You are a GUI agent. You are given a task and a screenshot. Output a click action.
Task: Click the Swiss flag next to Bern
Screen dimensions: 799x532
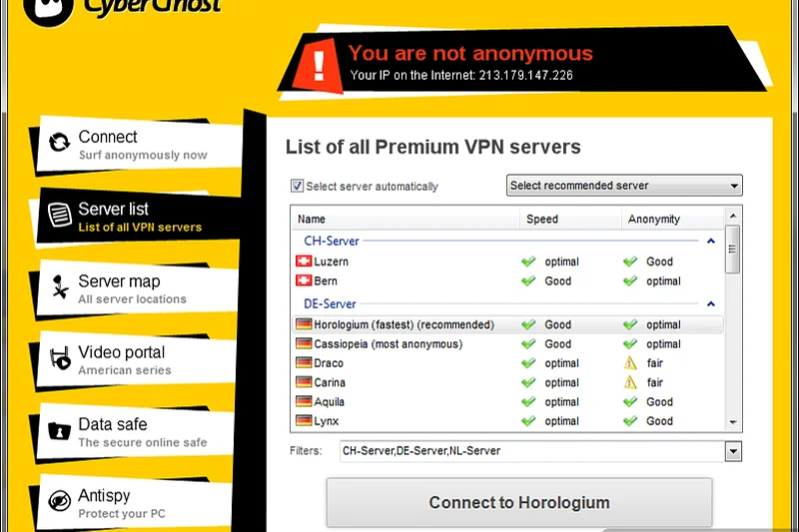click(304, 280)
